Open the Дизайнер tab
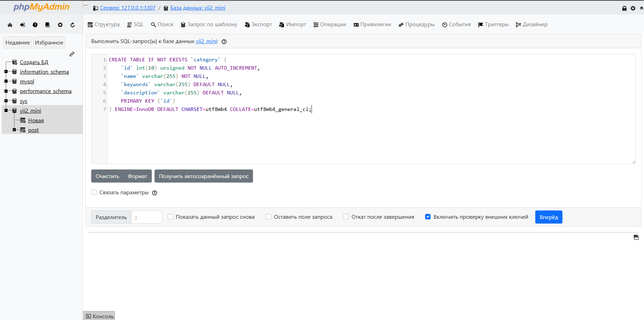644x320 pixels. [x=531, y=24]
